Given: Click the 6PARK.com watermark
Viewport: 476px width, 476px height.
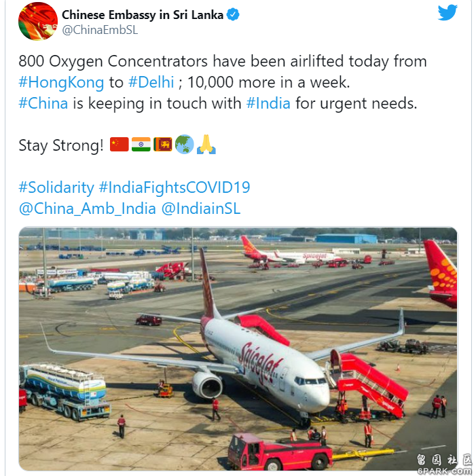Looking at the screenshot, I should point(444,471).
